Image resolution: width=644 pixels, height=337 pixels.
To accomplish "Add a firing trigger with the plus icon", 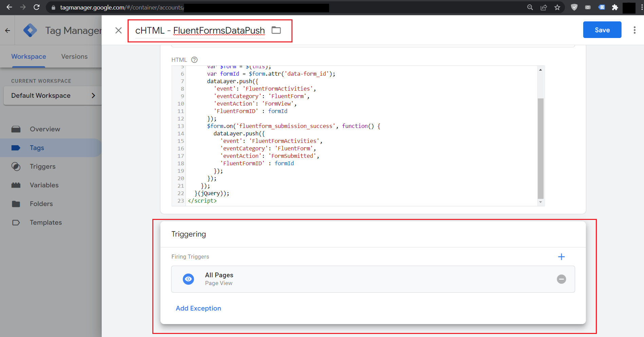I will point(561,257).
